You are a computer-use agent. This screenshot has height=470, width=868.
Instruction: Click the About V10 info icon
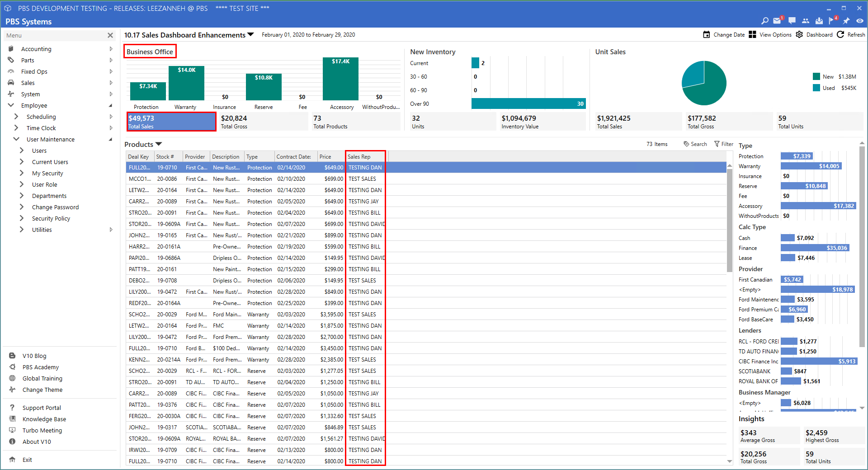(x=12, y=442)
